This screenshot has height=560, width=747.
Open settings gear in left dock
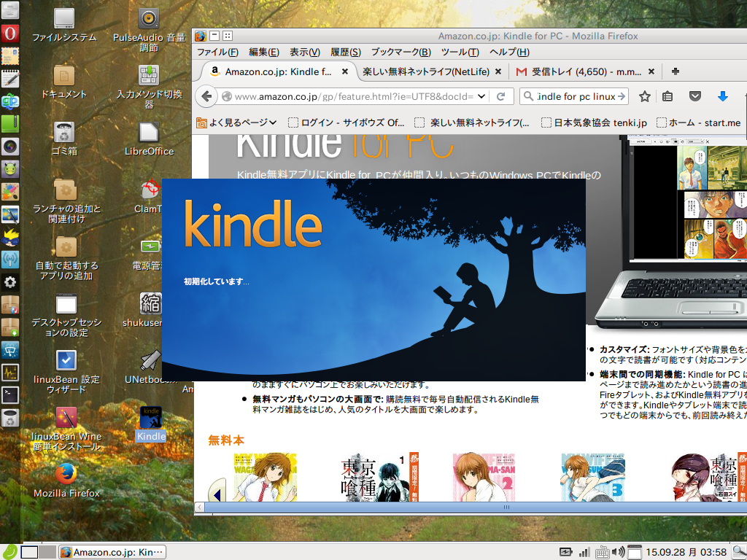(x=10, y=282)
